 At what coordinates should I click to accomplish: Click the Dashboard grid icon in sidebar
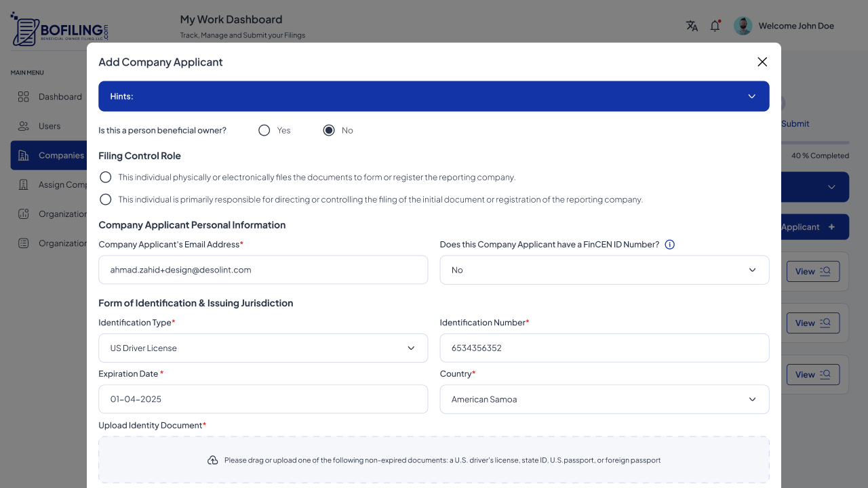pyautogui.click(x=24, y=97)
